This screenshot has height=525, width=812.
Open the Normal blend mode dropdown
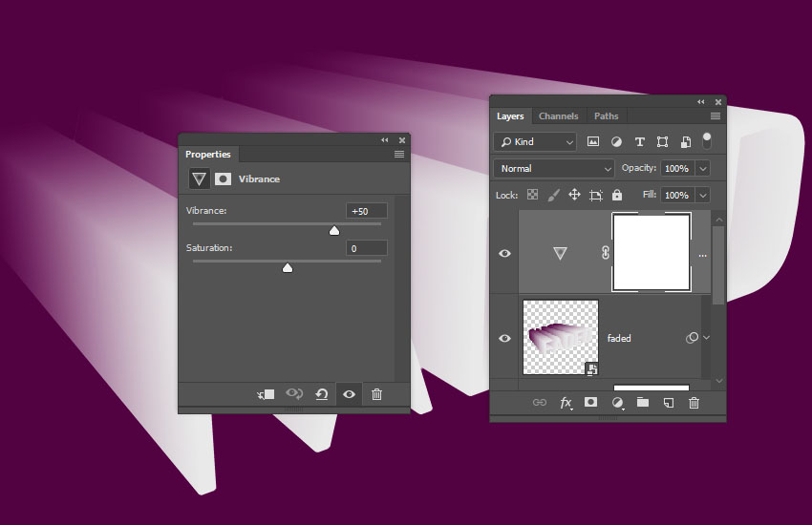point(554,169)
